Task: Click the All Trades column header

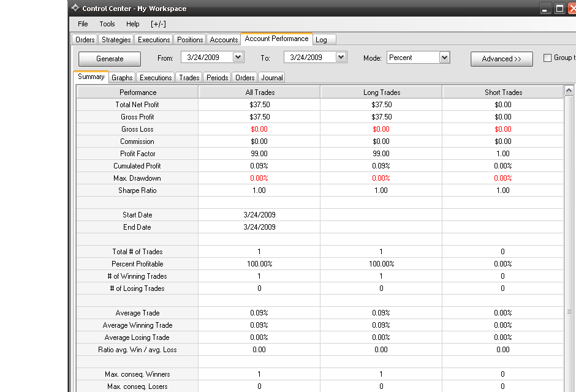Action: click(260, 92)
